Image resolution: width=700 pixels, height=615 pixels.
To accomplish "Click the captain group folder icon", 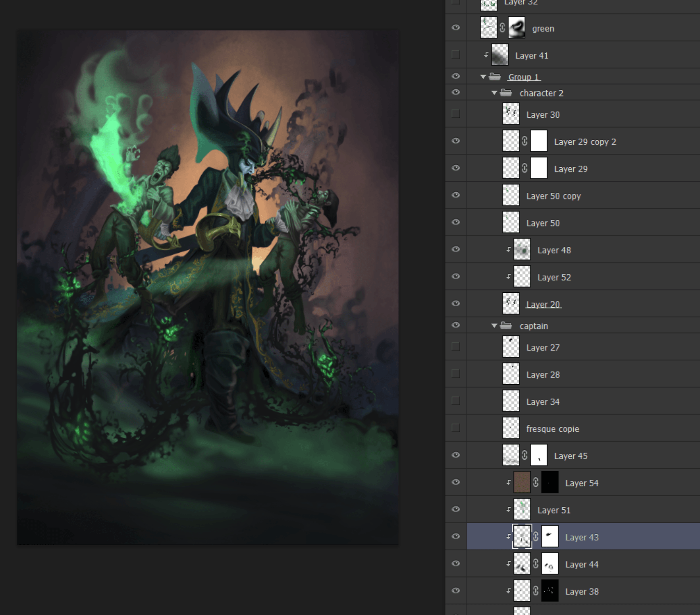I will click(506, 326).
